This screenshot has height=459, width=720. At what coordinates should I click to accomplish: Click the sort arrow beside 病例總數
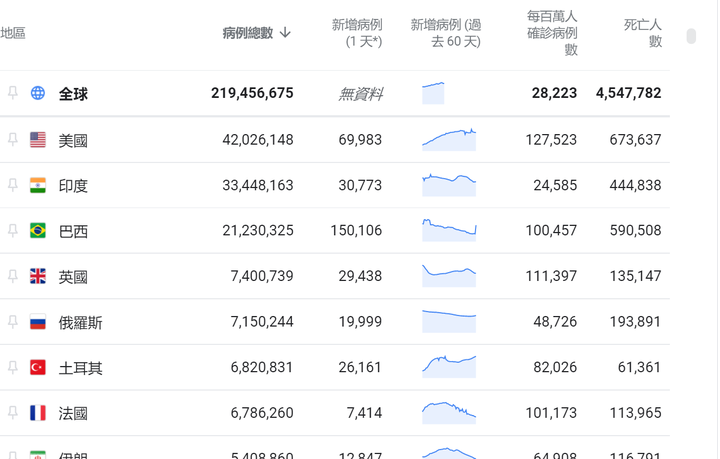(x=285, y=33)
